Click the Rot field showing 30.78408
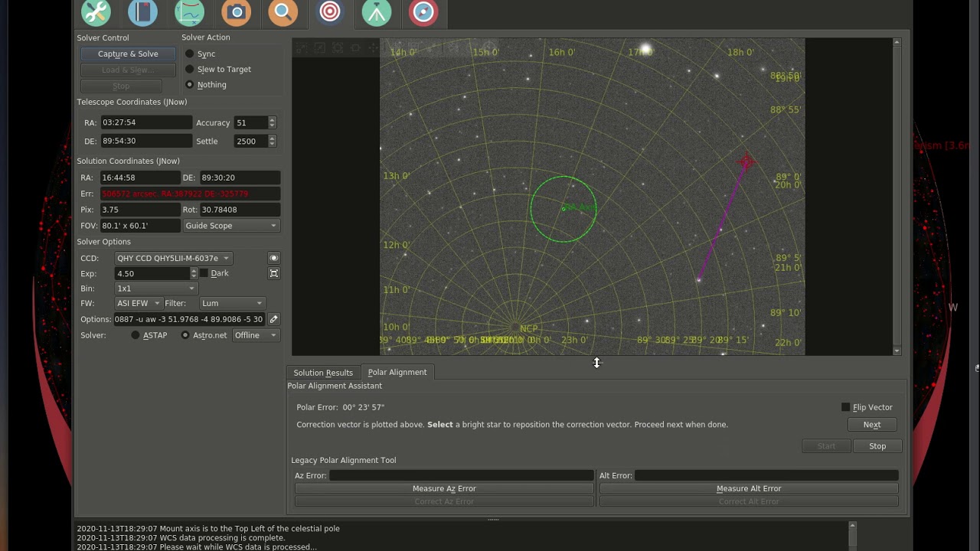980x551 pixels. [x=240, y=210]
